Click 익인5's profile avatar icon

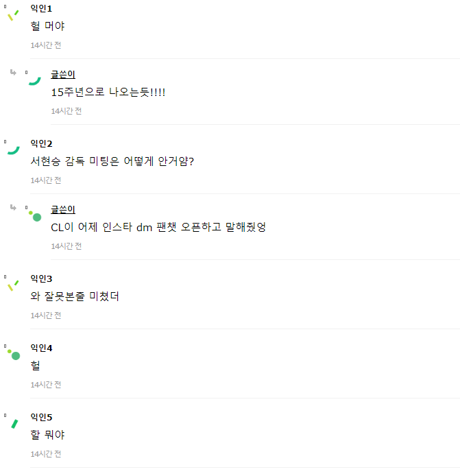12,423
